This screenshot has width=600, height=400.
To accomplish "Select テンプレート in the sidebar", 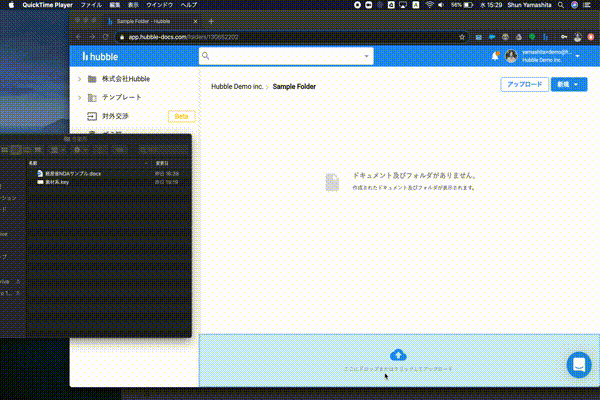I will 122,97.
